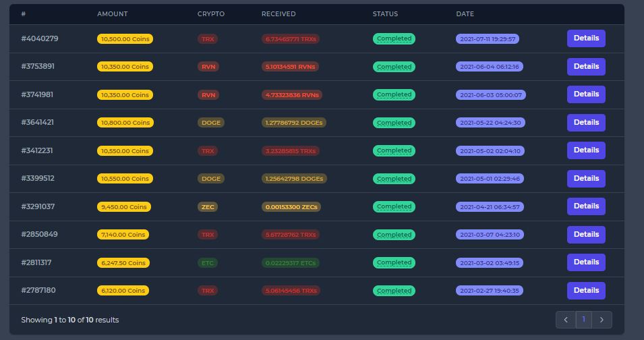
Task: Click the DATE column header
Action: click(465, 14)
